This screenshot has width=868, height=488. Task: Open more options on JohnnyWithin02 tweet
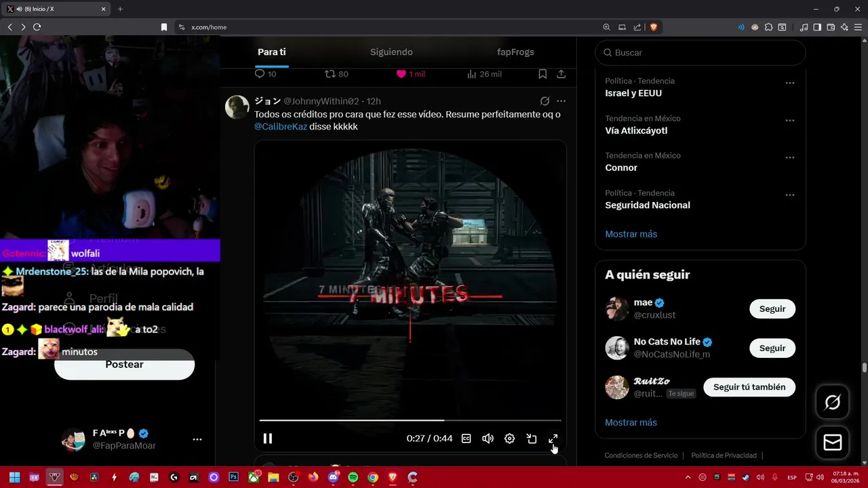(x=561, y=101)
